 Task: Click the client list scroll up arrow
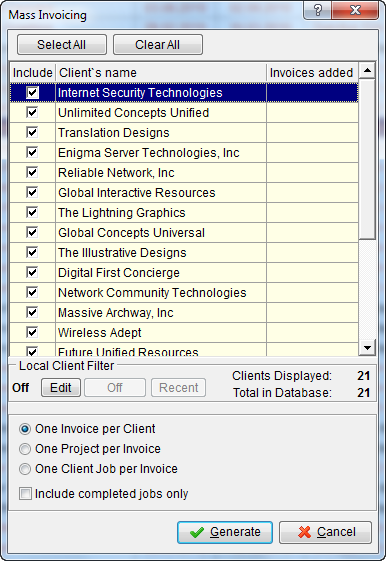(367, 70)
